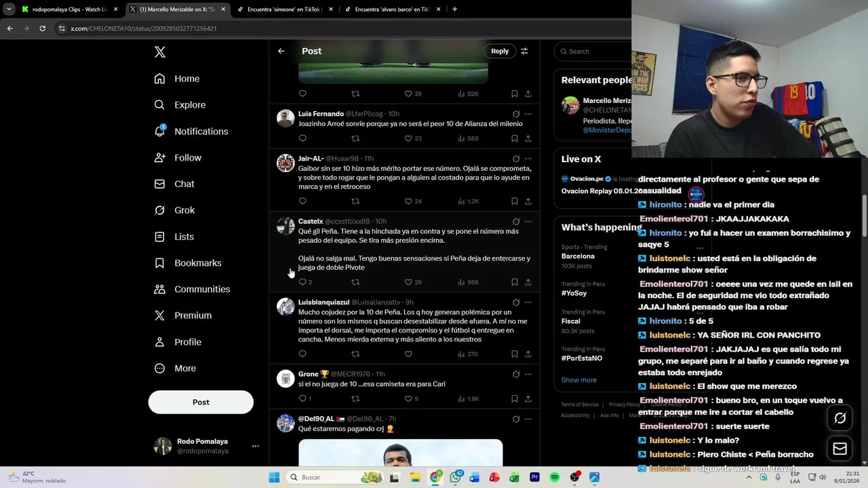Share Jair-AL-'s reply
The width and height of the screenshot is (868, 488).
click(x=528, y=201)
